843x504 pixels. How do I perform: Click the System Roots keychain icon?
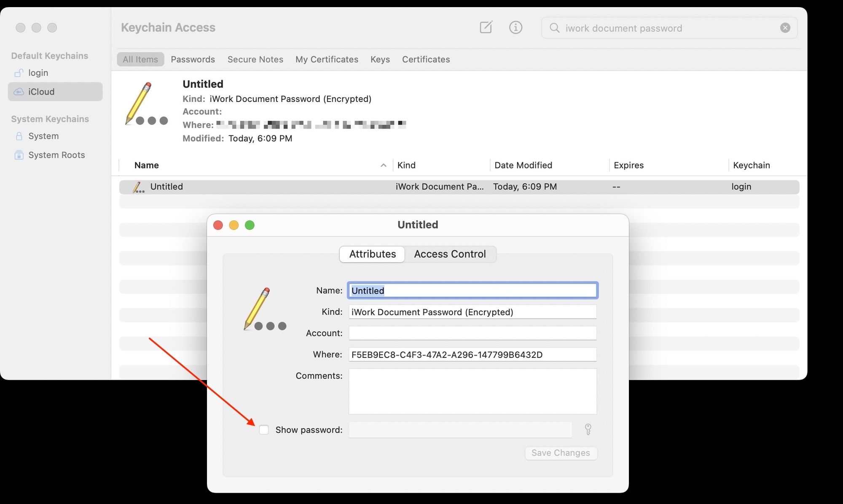click(x=19, y=155)
